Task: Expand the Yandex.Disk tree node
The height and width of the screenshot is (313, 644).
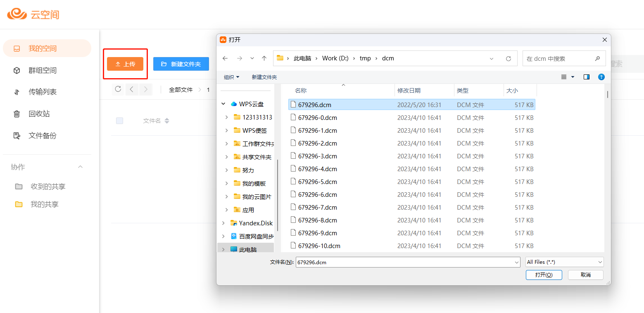Action: [x=223, y=223]
